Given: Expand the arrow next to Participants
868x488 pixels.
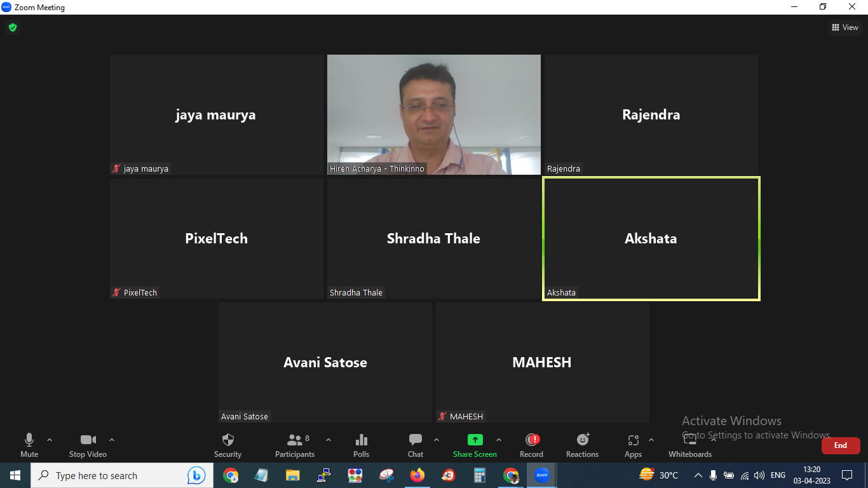Looking at the screenshot, I should pos(329,440).
